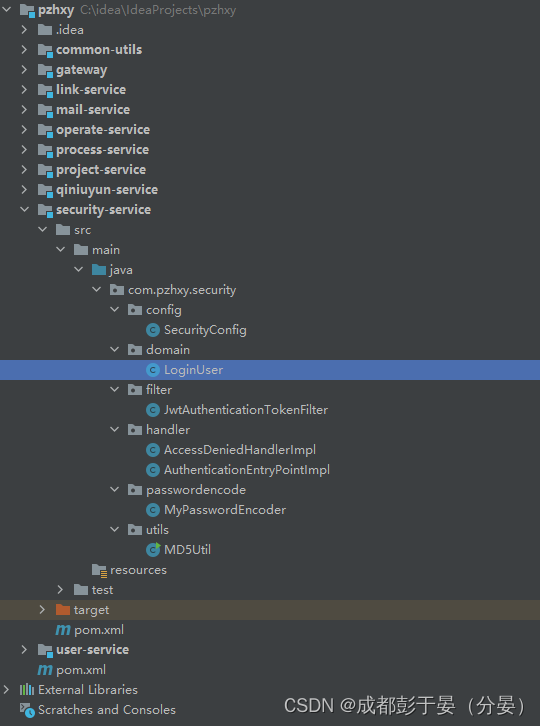Collapse the handler package chevron

point(115,429)
